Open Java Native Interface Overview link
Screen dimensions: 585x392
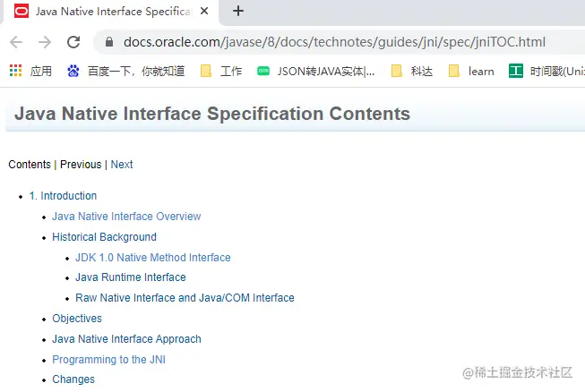click(x=126, y=217)
